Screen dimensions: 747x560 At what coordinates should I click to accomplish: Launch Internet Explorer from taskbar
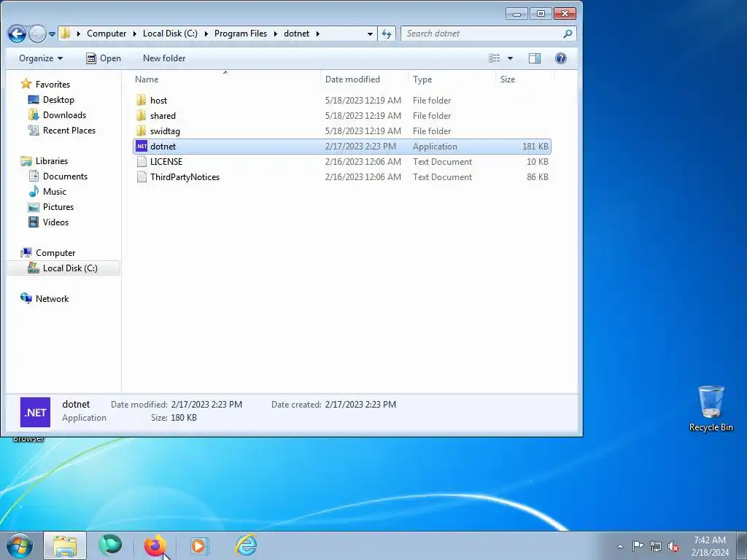click(246, 545)
